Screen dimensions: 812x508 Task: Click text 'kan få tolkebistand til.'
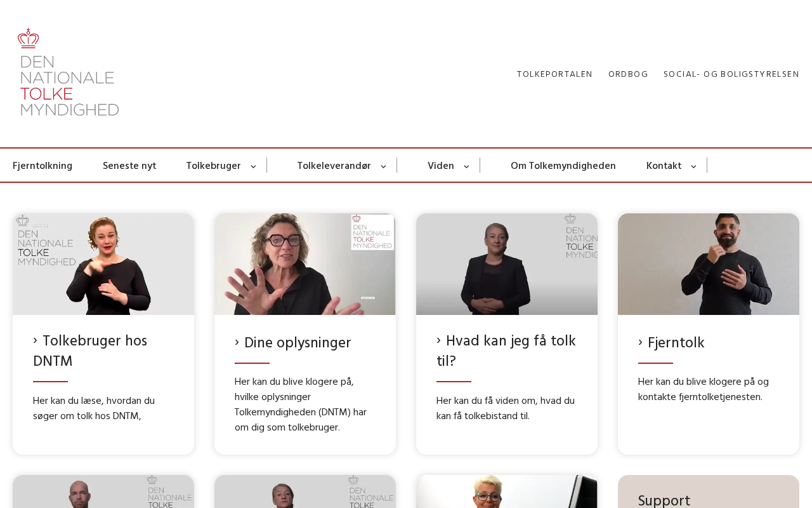483,416
